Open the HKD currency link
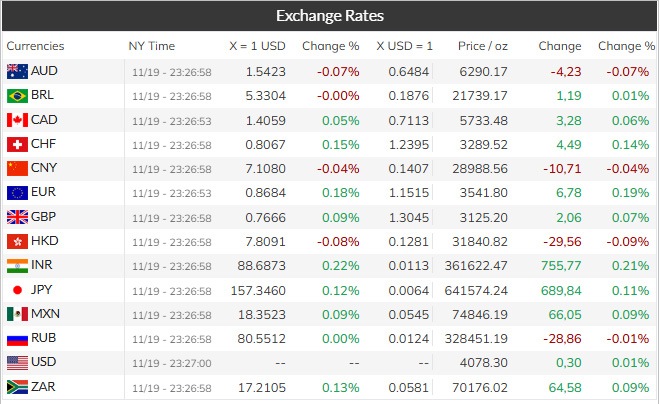The image size is (660, 404). [x=46, y=241]
